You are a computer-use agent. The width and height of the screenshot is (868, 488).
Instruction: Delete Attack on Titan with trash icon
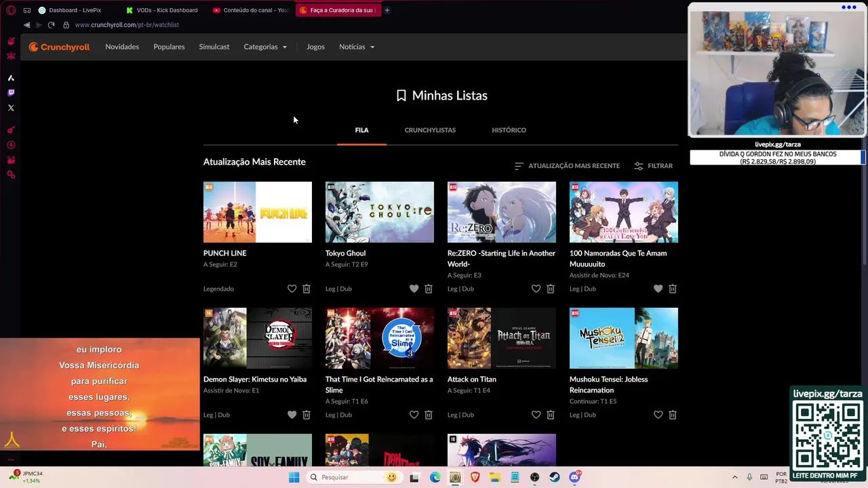551,415
